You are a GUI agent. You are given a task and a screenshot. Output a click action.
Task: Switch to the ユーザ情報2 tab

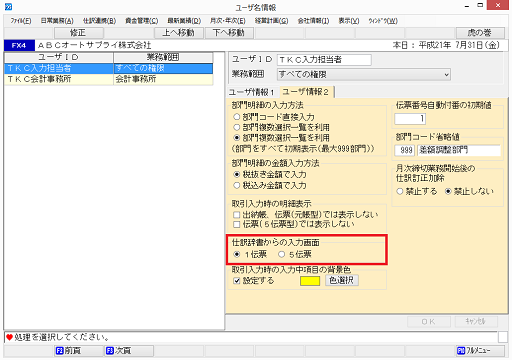[x=306, y=92]
